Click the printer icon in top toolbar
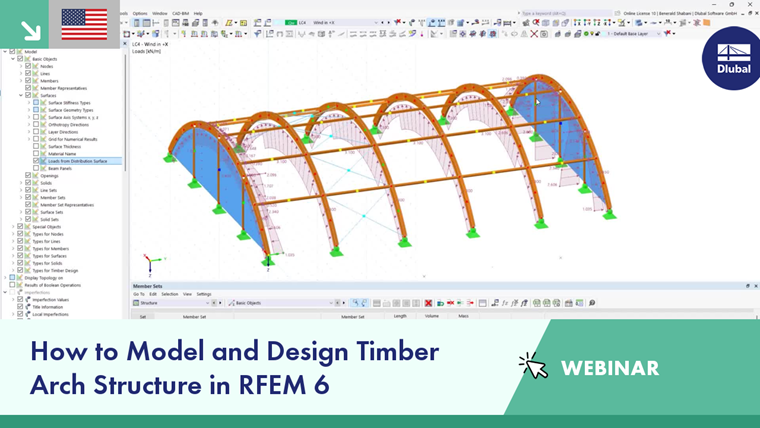760x428 pixels. tap(185, 23)
